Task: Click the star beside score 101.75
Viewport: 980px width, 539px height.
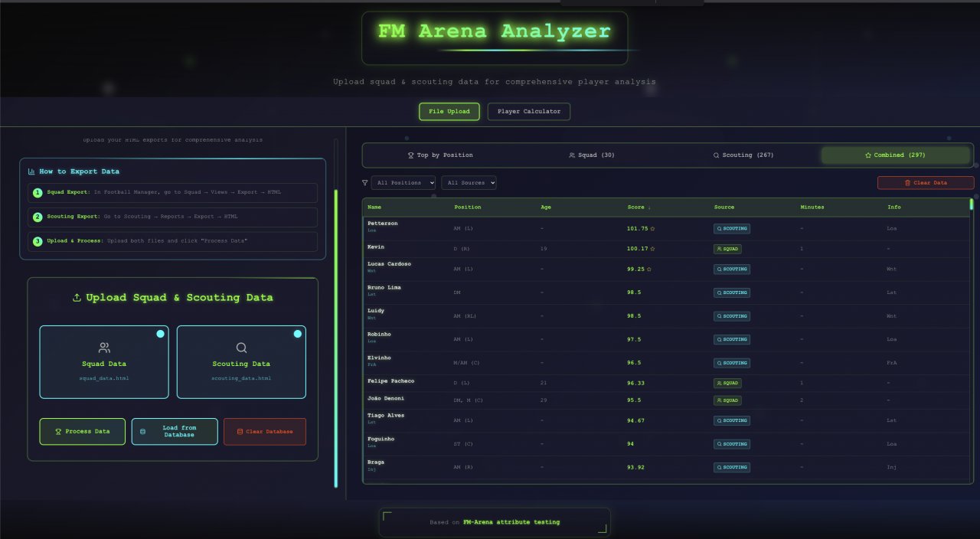Action: 652,228
